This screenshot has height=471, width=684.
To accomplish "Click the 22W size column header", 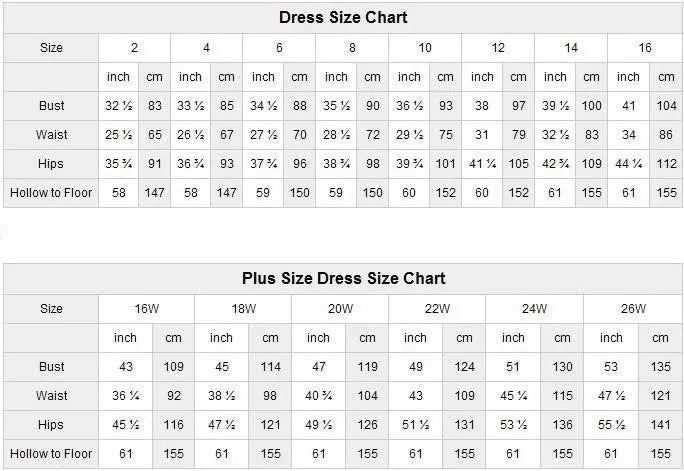I will tap(438, 309).
